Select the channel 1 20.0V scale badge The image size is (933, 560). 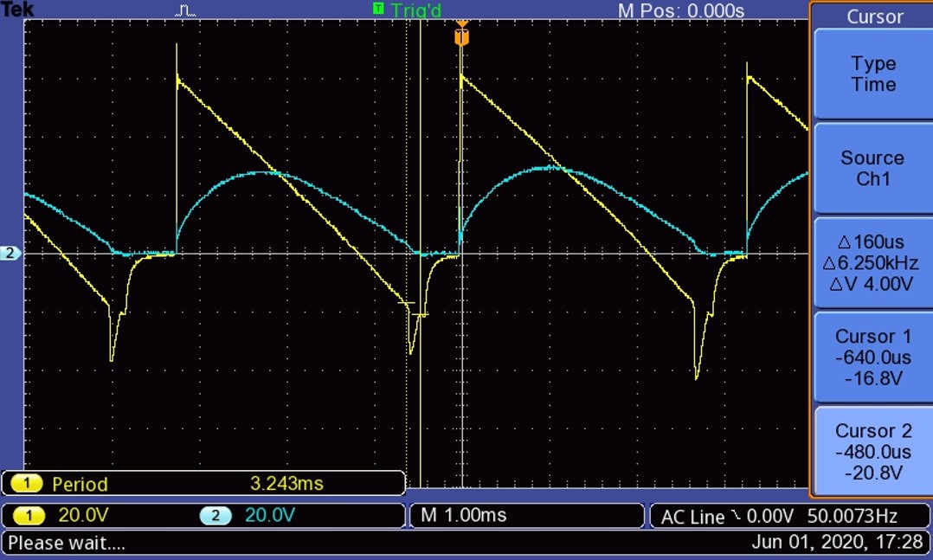pos(32,516)
